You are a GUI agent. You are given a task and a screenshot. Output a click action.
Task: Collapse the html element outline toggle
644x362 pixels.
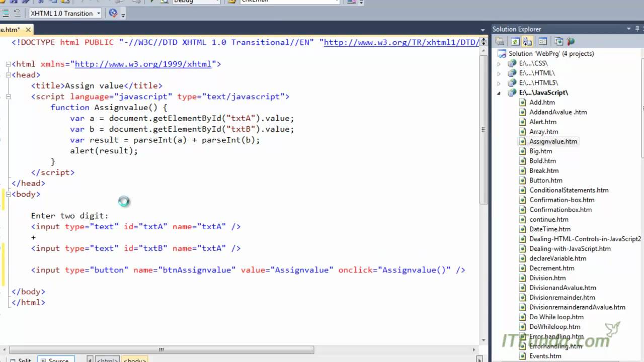click(x=9, y=64)
